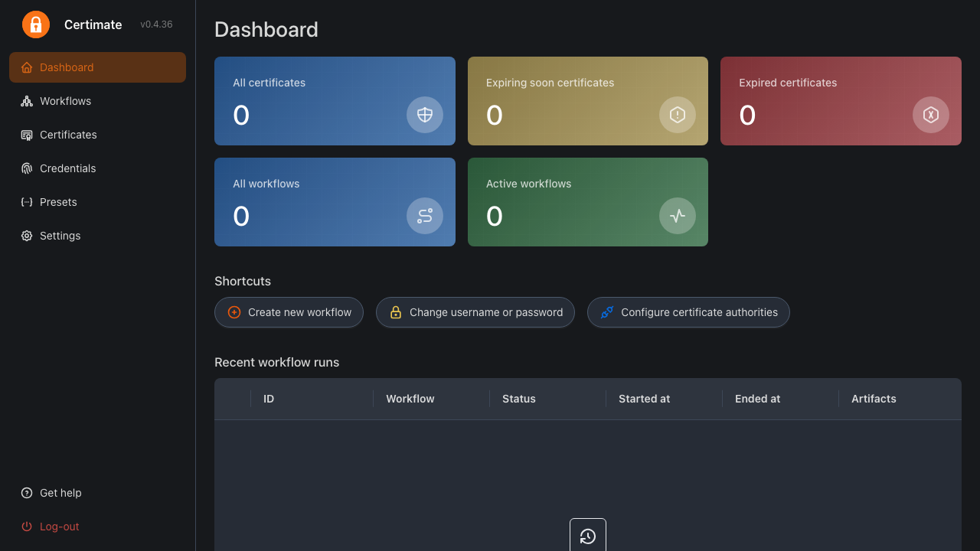The image size is (980, 551).
Task: Click the Workflows hierarchy icon in sidebar
Action: tap(27, 101)
